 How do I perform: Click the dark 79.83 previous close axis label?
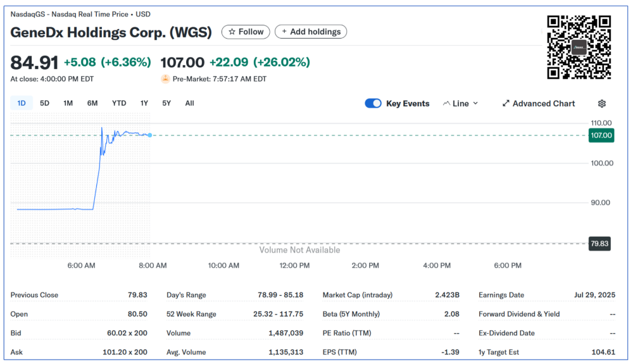coord(599,243)
